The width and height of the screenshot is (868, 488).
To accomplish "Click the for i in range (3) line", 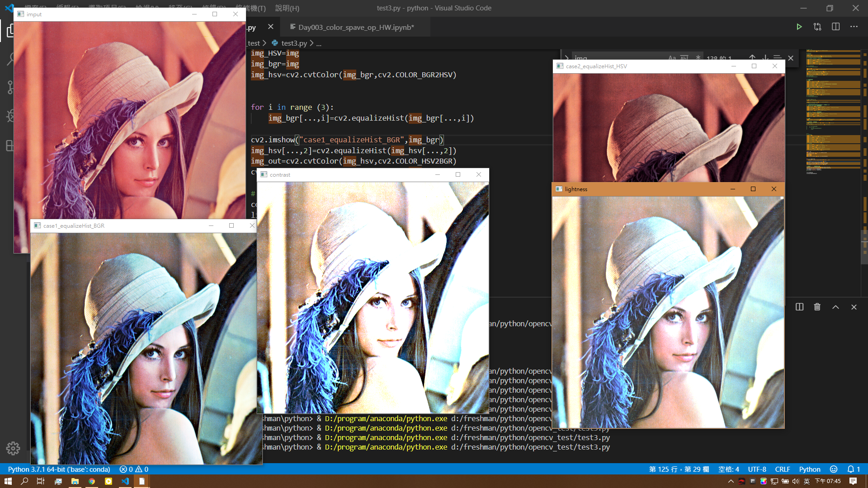I will (292, 107).
